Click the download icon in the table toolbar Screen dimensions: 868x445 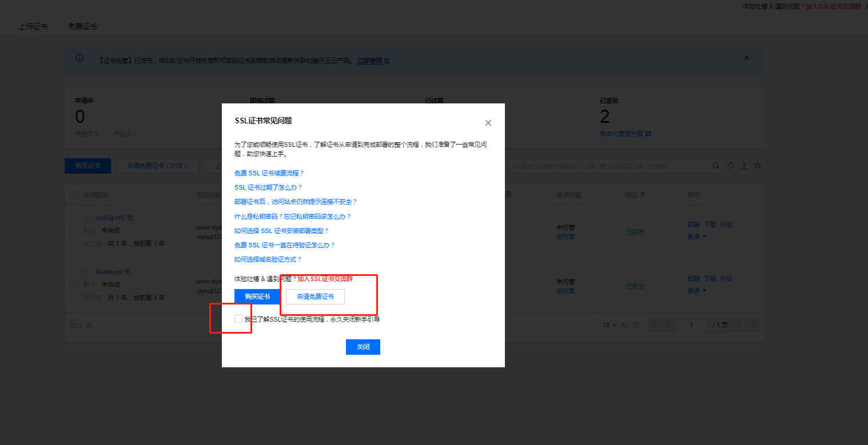[x=744, y=166]
